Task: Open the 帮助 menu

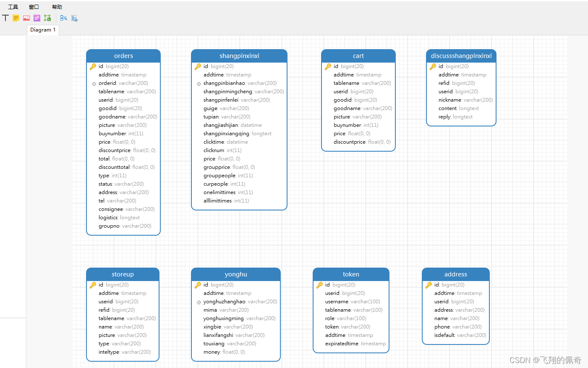Action: point(57,7)
